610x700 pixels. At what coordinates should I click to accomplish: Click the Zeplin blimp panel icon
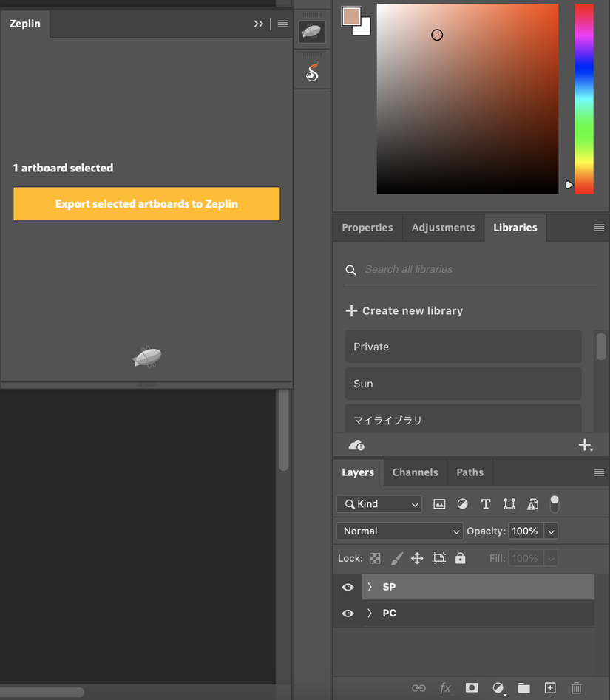[312, 32]
